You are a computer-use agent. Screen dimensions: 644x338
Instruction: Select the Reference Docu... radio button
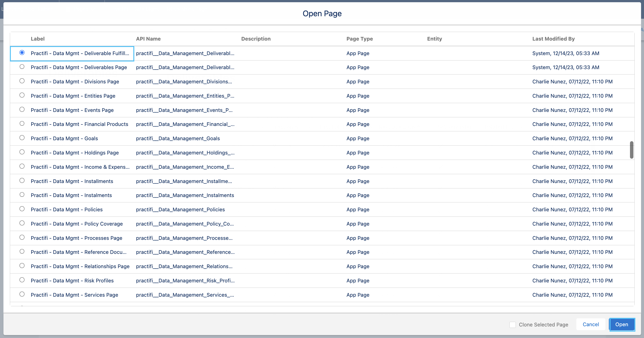pos(22,251)
